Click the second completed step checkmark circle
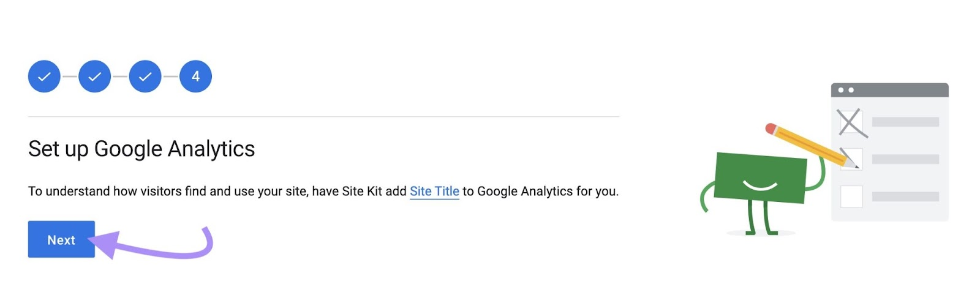 coord(94,77)
